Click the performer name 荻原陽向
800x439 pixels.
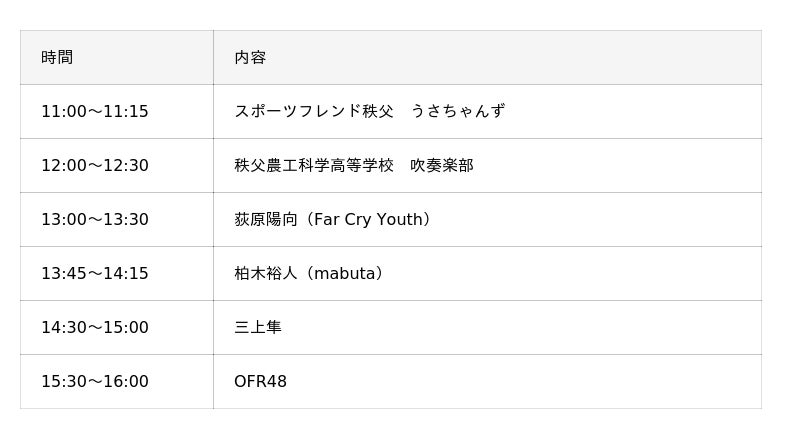pos(266,220)
